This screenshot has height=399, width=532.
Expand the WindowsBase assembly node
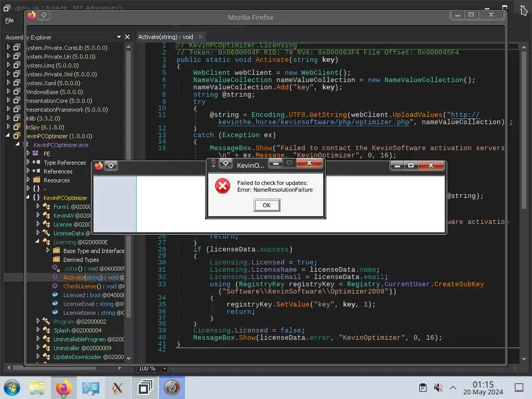[8, 91]
